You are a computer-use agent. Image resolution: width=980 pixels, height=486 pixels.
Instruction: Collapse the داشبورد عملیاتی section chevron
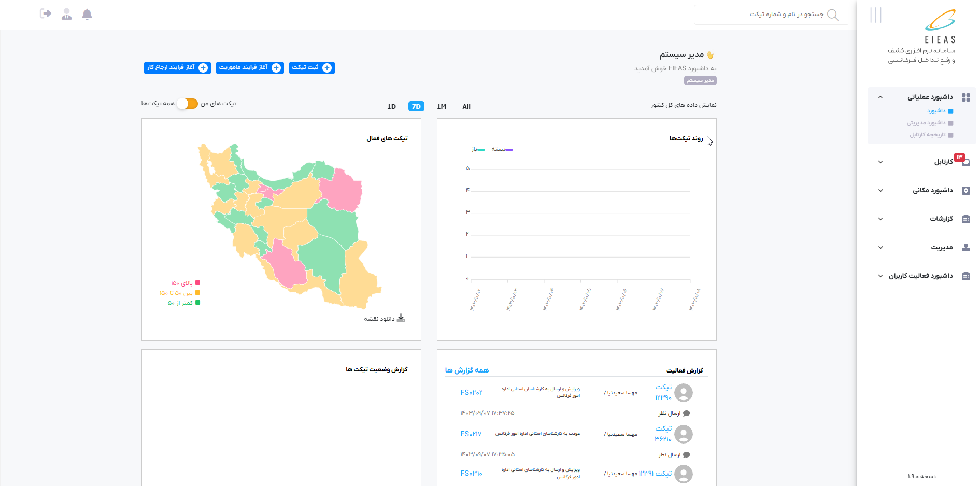[880, 97]
